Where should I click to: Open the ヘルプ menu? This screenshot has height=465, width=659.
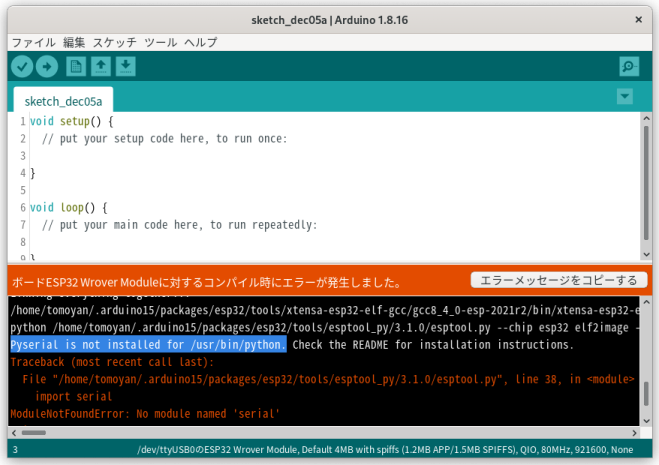[x=201, y=42]
